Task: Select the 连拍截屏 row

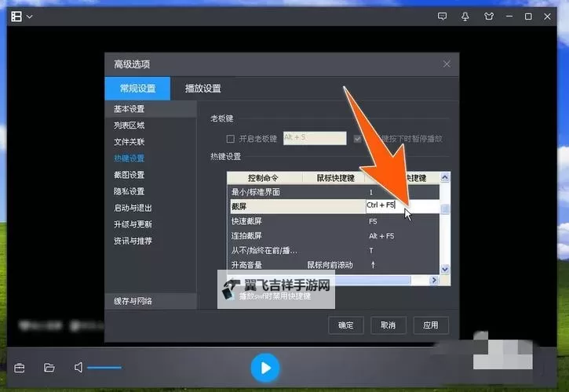Action: pos(333,236)
